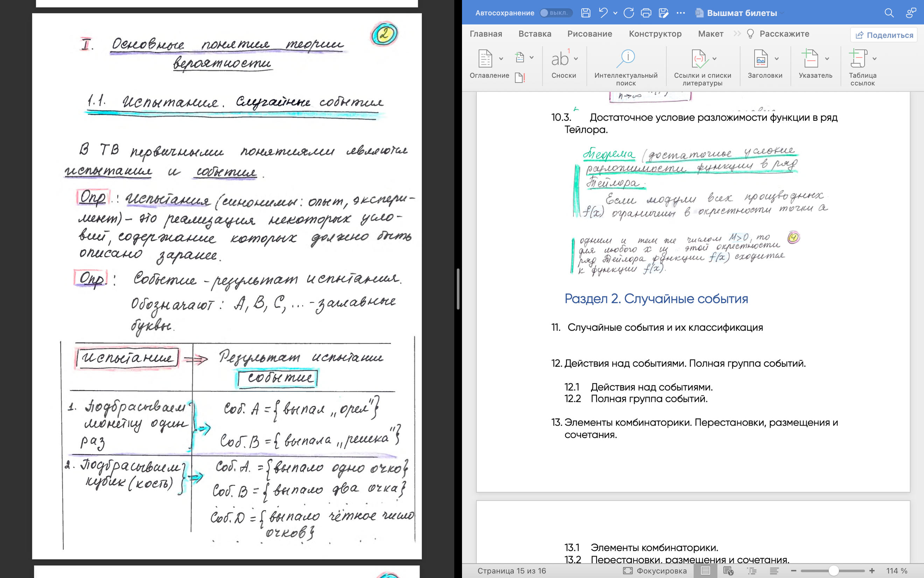
Task: Toggle the Автосохранение switch
Action: [556, 13]
